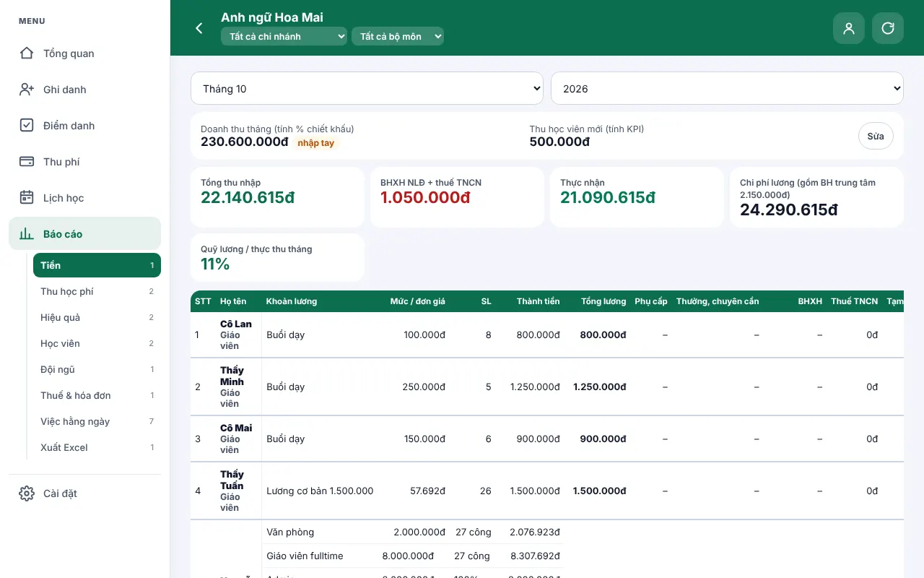Viewport: 924px width, 578px height.
Task: Click the Tổng thu nhập summary card
Action: 277,197
